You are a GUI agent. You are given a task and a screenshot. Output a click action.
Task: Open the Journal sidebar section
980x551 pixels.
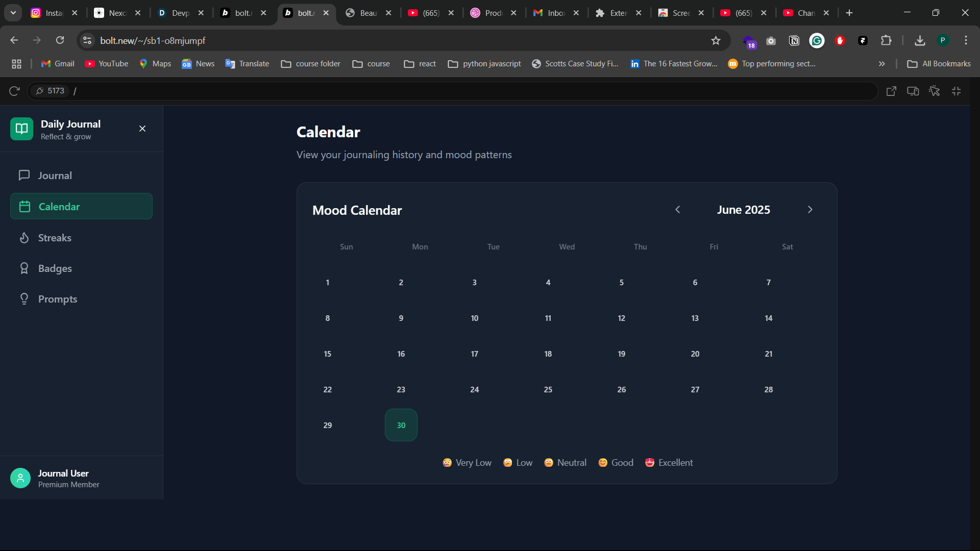tap(55, 176)
